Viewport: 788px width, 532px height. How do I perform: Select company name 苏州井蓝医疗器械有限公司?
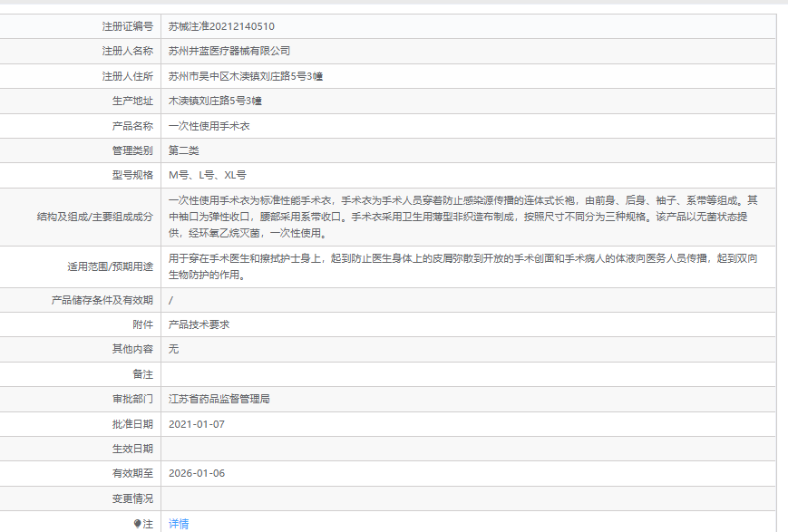229,51
